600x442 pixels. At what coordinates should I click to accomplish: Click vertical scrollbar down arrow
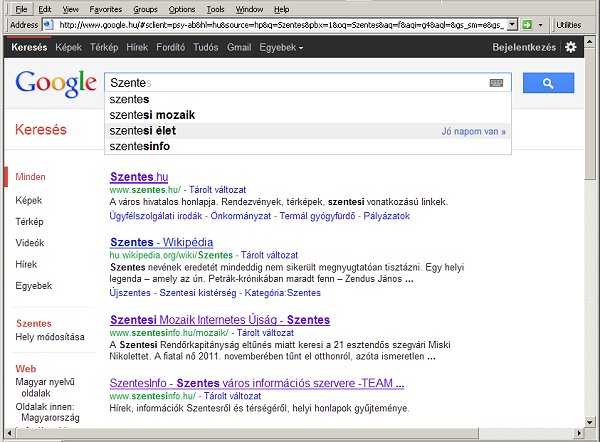tap(590, 422)
